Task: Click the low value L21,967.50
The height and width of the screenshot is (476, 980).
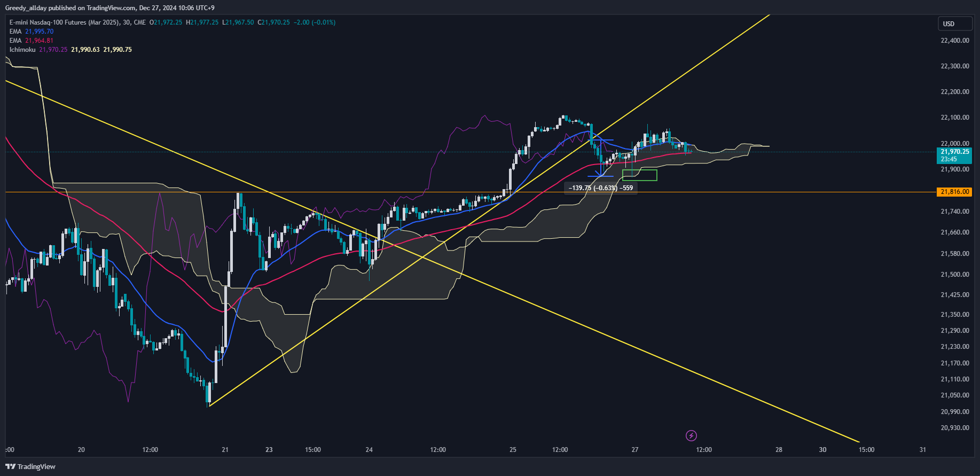Action: 238,22
